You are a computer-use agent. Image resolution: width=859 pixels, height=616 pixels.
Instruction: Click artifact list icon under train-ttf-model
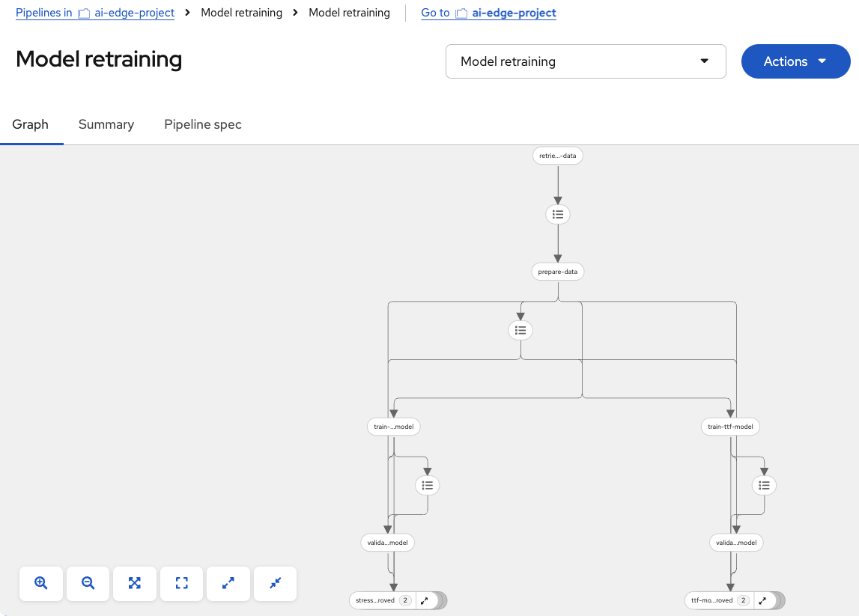764,485
